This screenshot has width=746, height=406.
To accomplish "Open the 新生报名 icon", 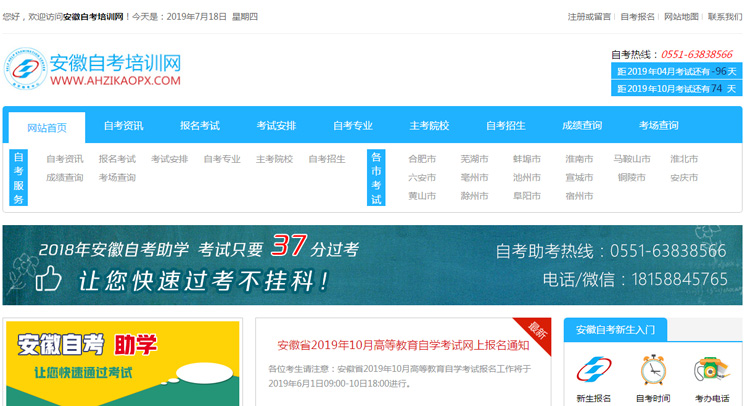I will click(x=593, y=372).
